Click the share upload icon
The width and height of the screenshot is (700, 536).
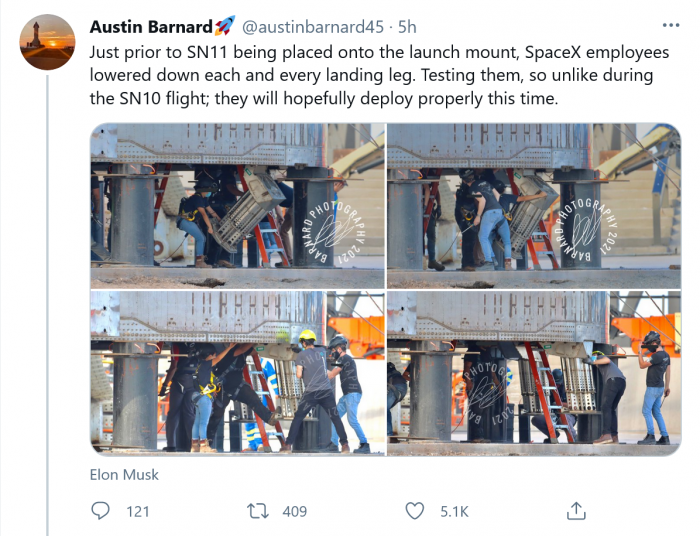point(576,511)
